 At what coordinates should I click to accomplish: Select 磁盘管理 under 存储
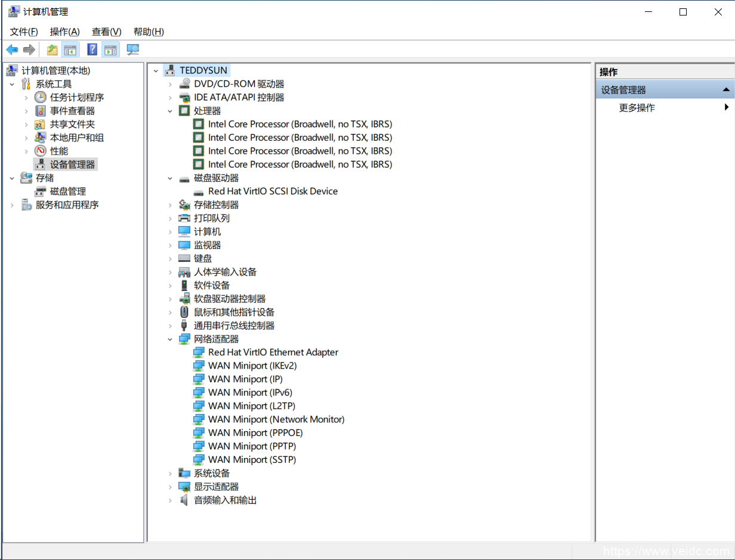67,191
